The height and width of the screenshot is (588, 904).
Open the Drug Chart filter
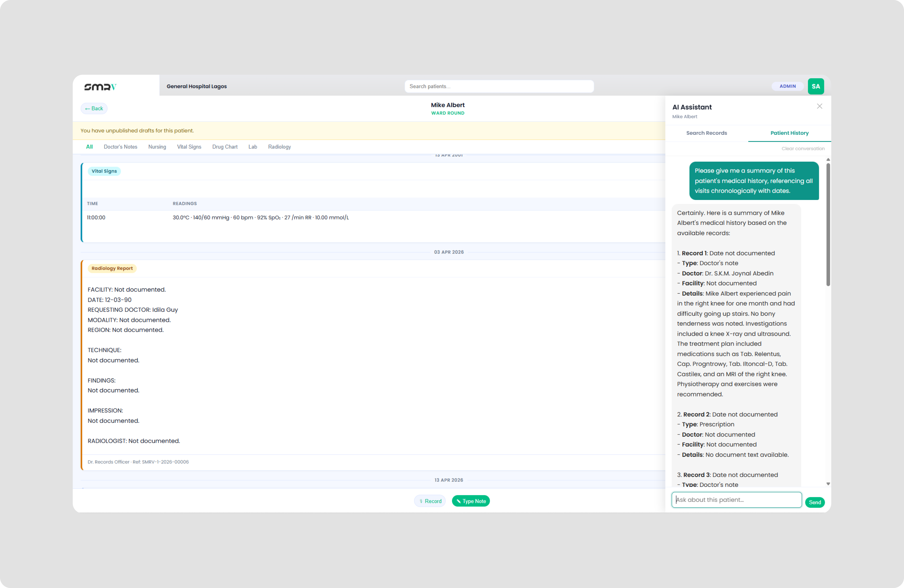(x=224, y=147)
